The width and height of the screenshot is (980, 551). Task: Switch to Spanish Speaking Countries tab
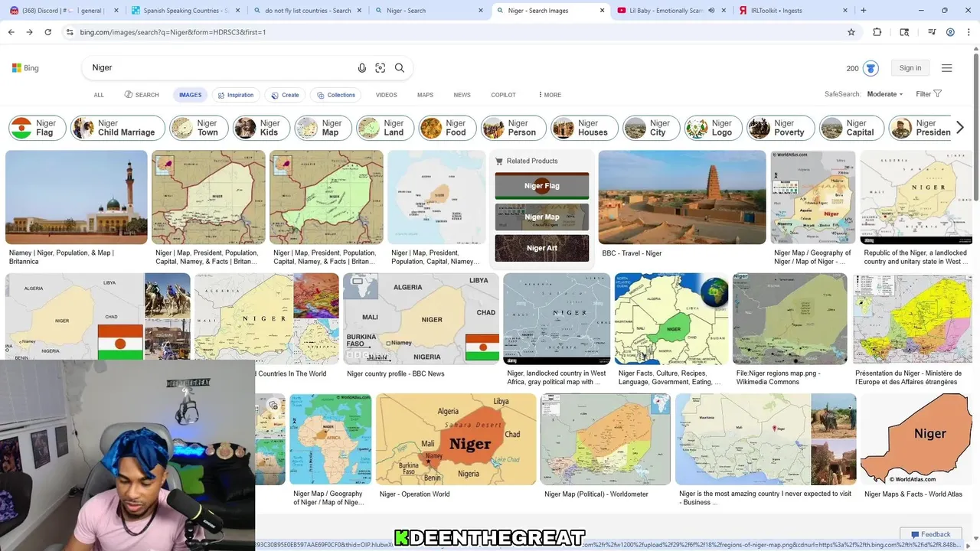(x=185, y=11)
